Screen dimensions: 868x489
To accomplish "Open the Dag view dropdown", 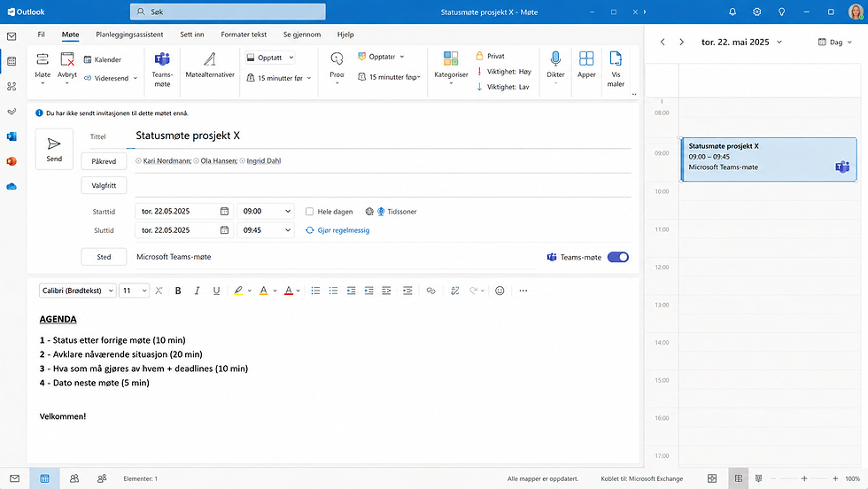I will (834, 43).
